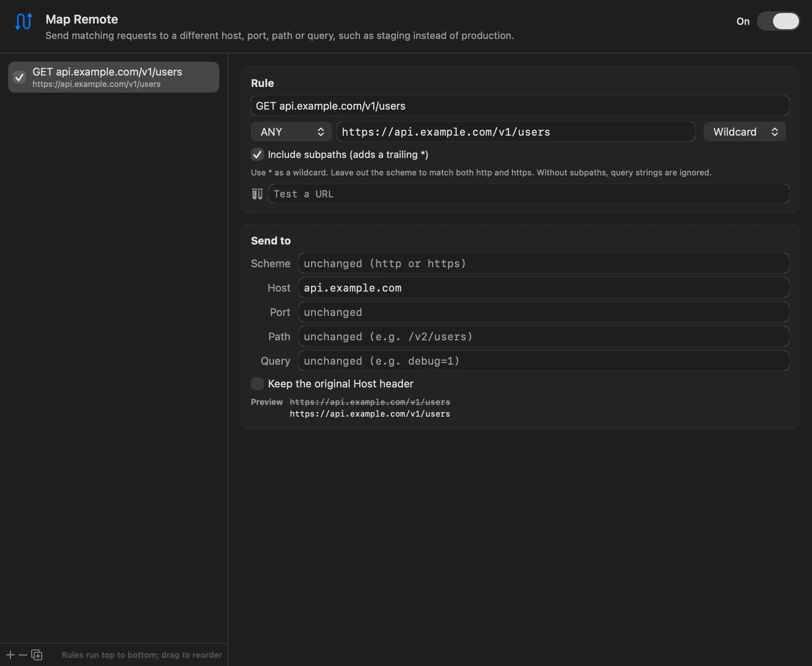This screenshot has width=812, height=666.
Task: Click the Query field
Action: [x=544, y=361]
